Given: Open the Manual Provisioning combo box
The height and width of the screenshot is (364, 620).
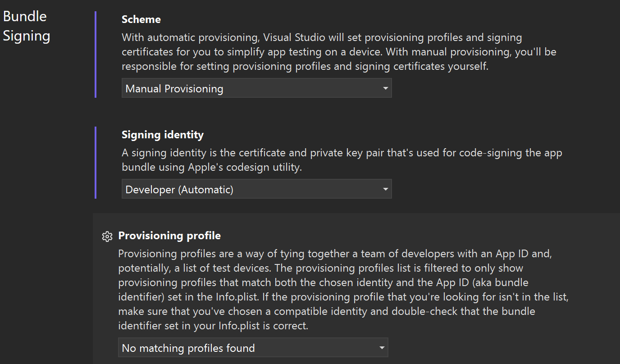Looking at the screenshot, I should 252,88.
